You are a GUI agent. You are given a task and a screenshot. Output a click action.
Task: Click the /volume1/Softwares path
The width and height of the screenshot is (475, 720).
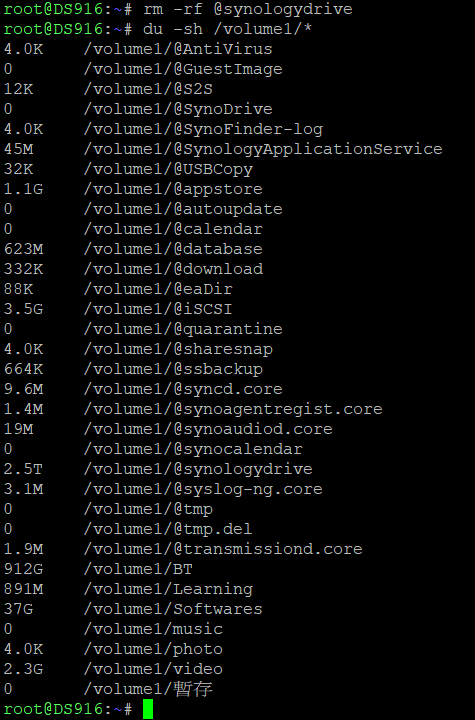tap(173, 609)
